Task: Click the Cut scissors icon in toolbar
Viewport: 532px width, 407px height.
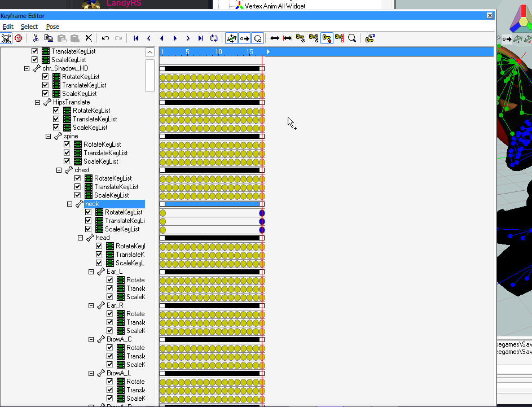Action: [36, 38]
